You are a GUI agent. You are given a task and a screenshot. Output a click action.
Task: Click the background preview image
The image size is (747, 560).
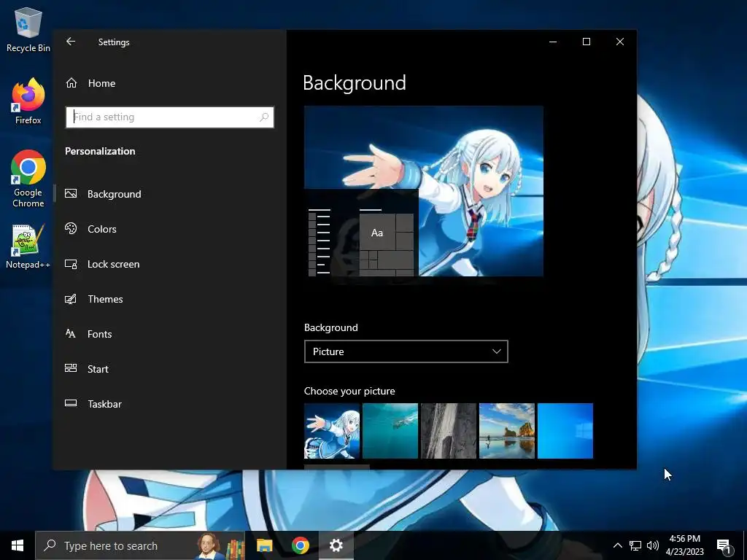point(424,192)
